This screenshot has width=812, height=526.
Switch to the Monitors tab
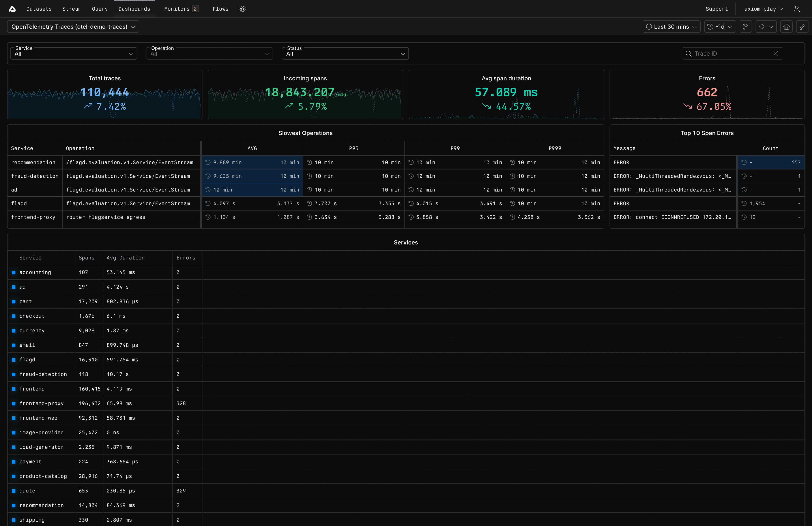177,9
